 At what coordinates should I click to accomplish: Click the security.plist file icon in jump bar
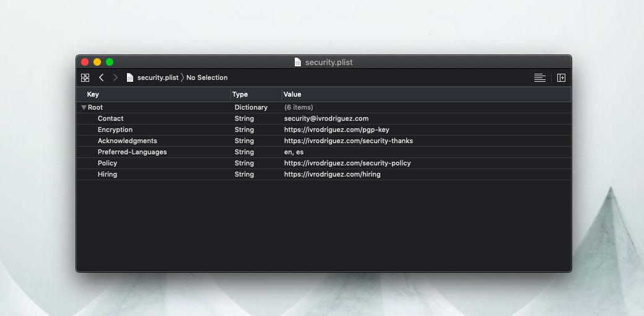coord(130,77)
